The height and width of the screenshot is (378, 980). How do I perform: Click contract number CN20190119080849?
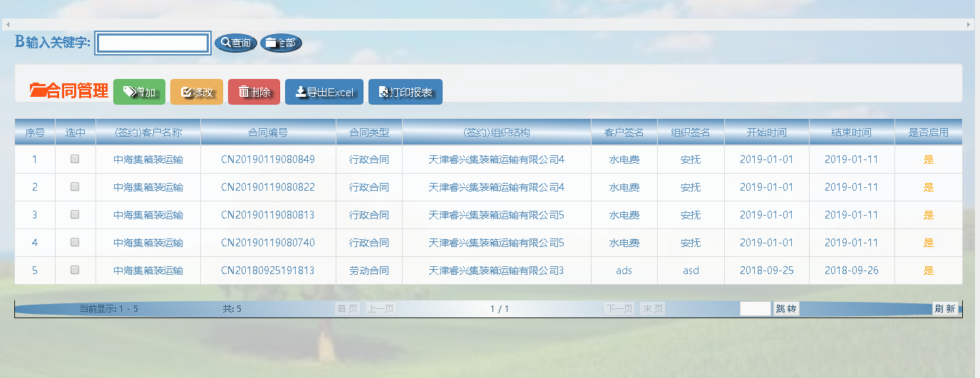268,159
